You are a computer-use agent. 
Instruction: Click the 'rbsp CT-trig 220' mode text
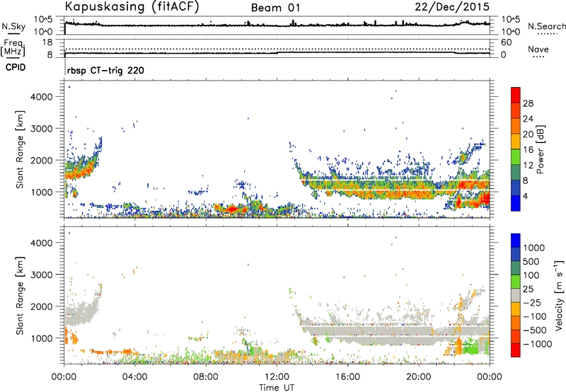(105, 70)
